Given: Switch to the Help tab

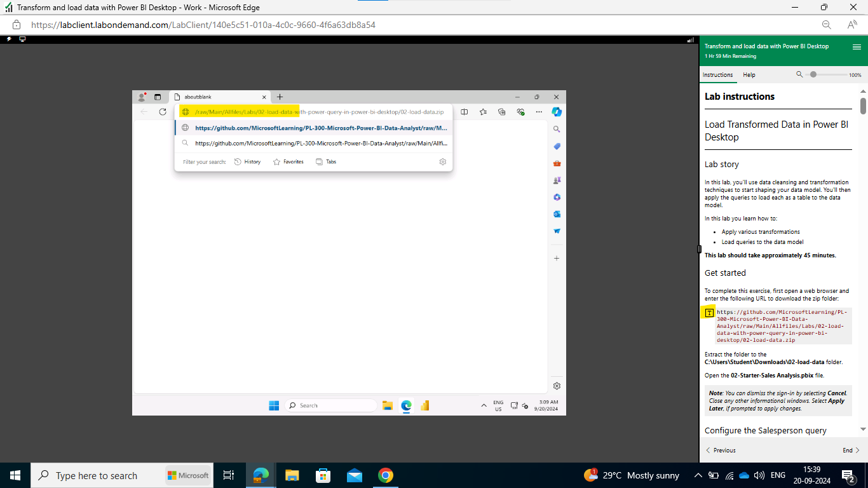Looking at the screenshot, I should click(x=749, y=75).
